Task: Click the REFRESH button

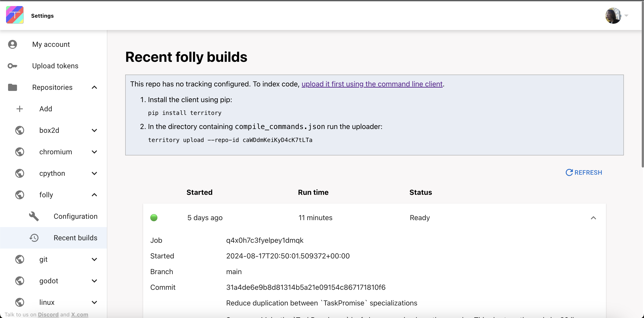Action: pos(584,172)
